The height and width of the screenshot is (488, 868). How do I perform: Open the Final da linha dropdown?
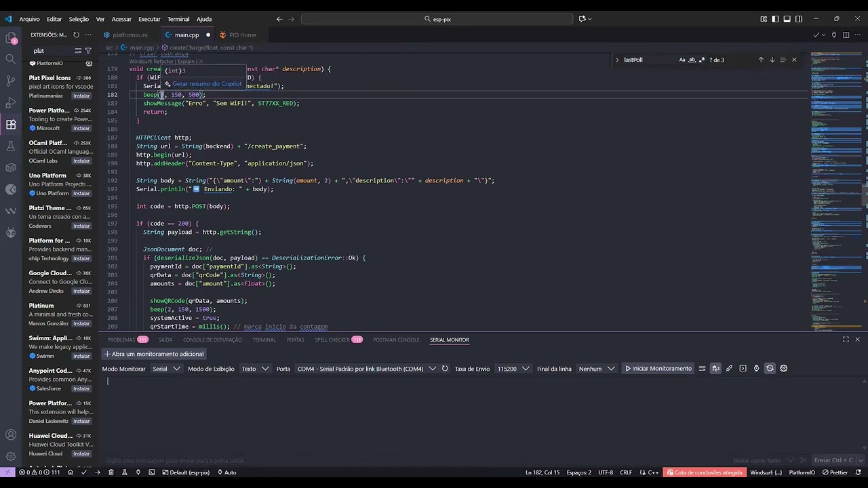(x=597, y=369)
